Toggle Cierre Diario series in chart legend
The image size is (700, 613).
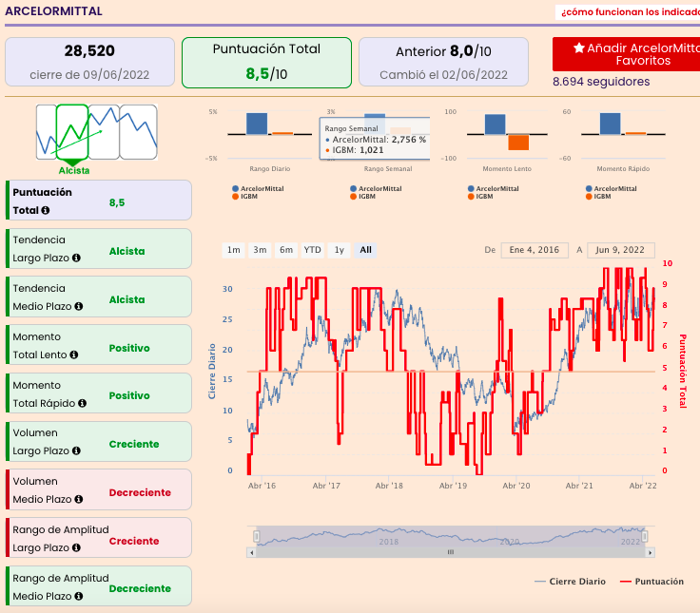coord(570,582)
